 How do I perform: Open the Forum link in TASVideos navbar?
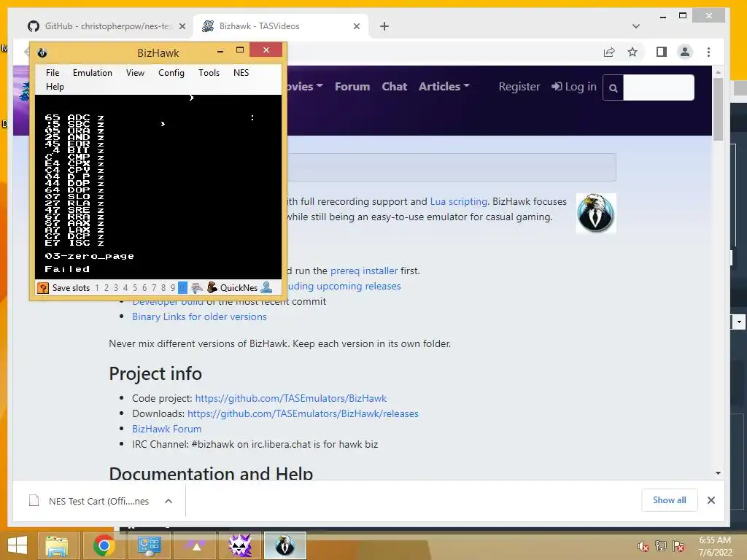coord(352,87)
